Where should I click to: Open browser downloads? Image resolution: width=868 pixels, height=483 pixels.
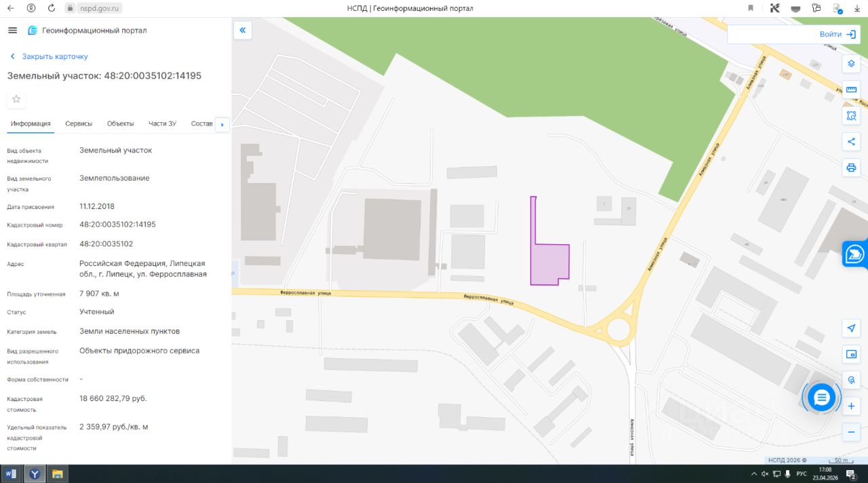click(857, 8)
